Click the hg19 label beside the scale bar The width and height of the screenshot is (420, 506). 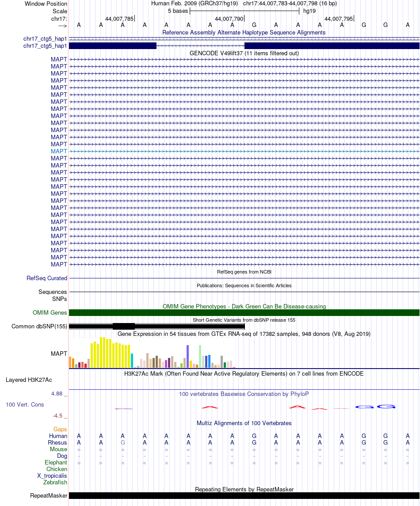coord(309,11)
